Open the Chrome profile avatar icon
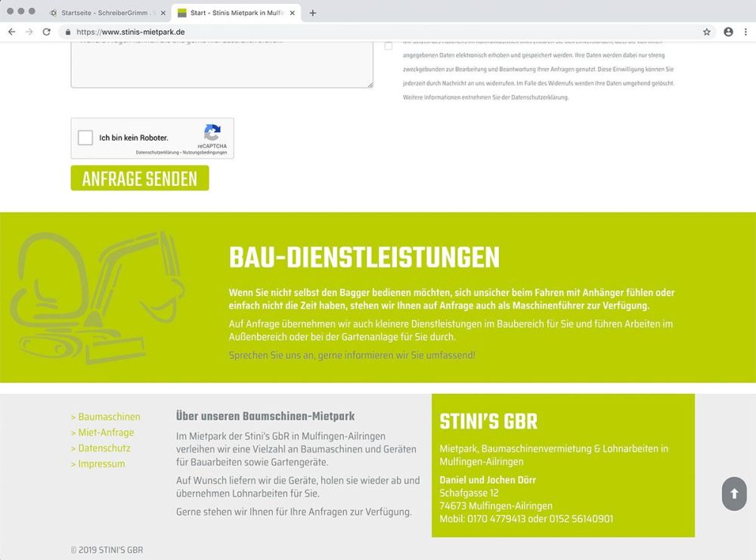Screen dimensions: 756x560 [727, 32]
